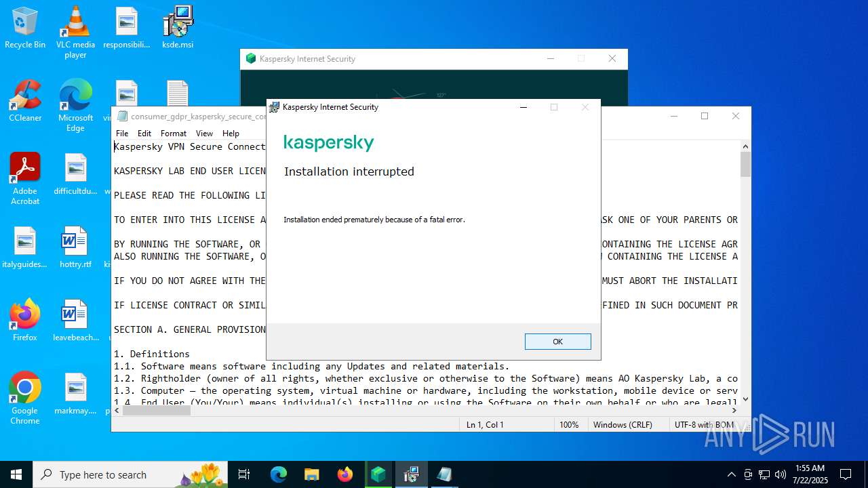Open the Recycle Bin desktop icon
868x488 pixels.
pyautogui.click(x=25, y=28)
